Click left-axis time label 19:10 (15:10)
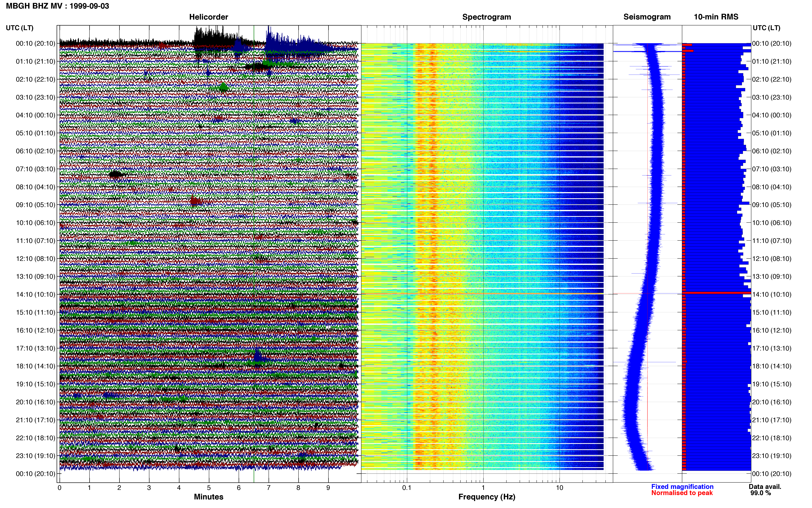812x508 pixels. click(36, 384)
